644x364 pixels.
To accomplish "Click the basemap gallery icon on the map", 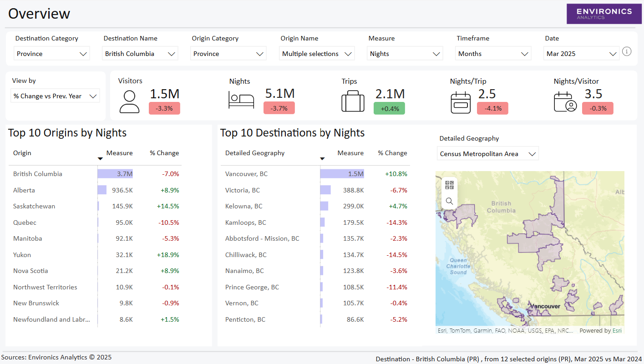I will pyautogui.click(x=449, y=185).
